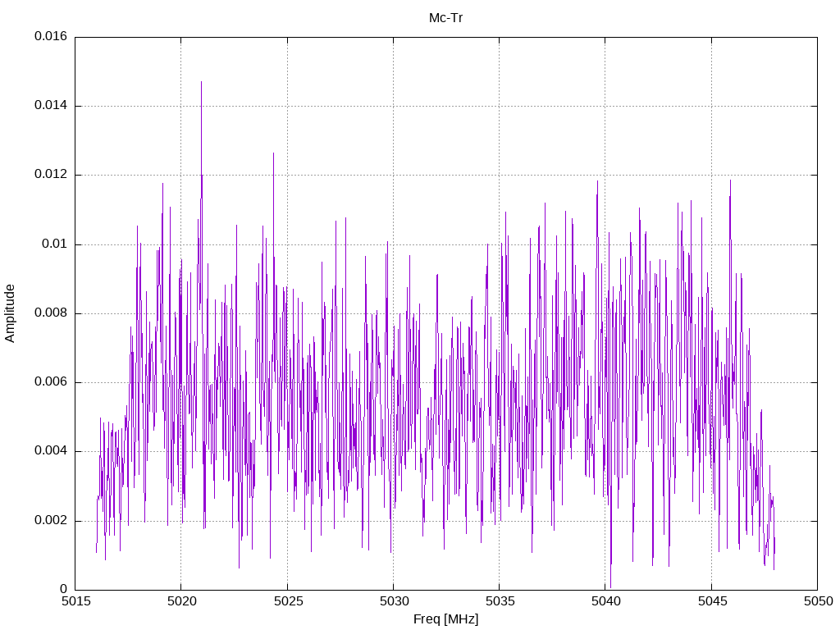Click the 0.016 y-axis tick label
The height and width of the screenshot is (630, 840).
[x=51, y=36]
